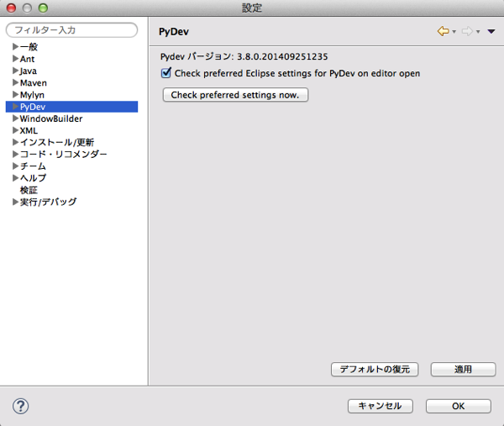
Task: Select Mylyn in the preferences tree
Action: point(32,95)
